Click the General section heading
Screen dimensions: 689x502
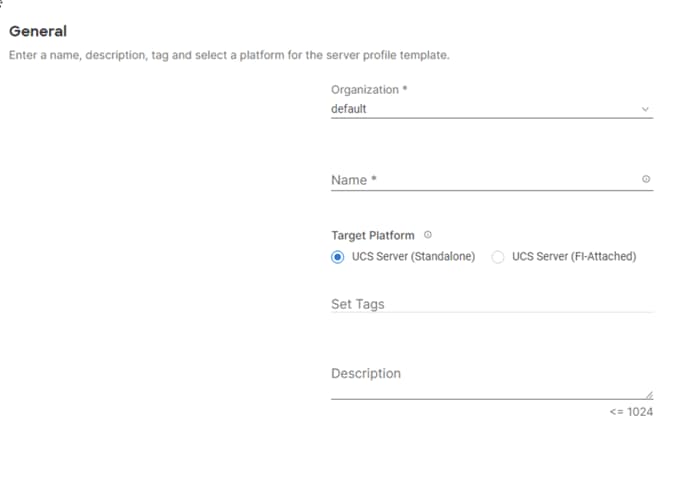[37, 32]
